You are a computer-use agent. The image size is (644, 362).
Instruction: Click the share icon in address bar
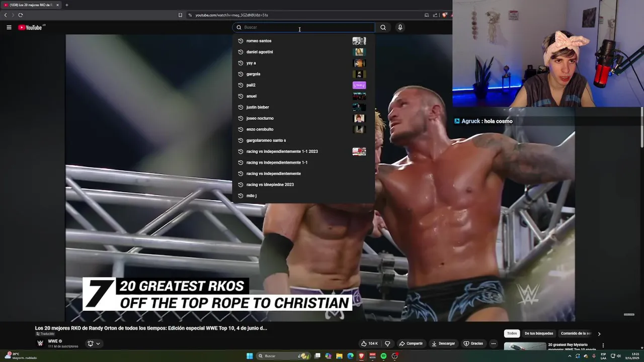click(435, 15)
